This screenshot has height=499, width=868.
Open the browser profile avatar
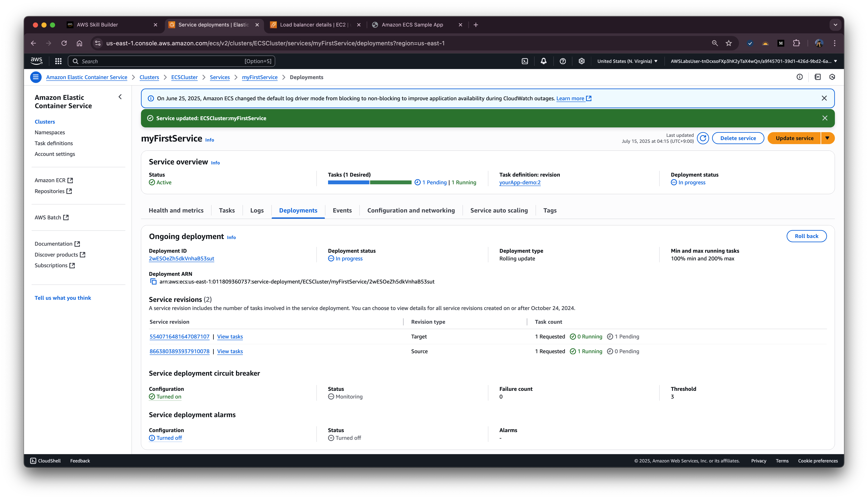click(x=819, y=43)
